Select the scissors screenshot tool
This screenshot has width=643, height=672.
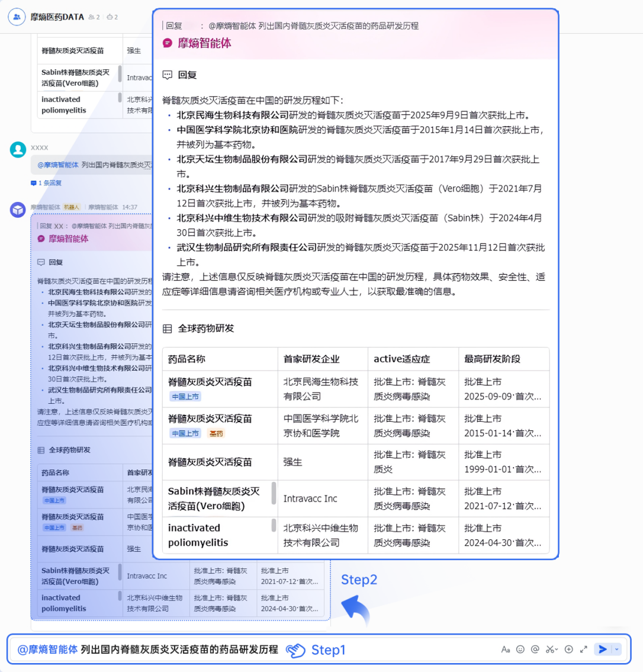coord(549,650)
